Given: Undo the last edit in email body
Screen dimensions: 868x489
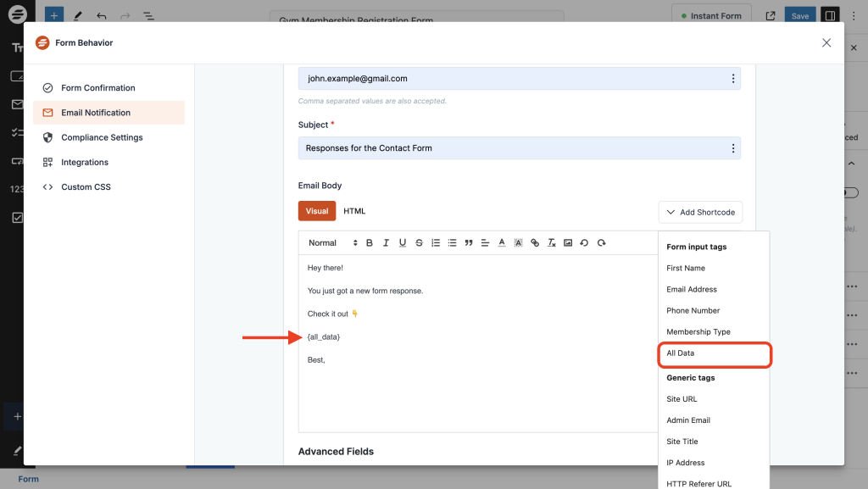Looking at the screenshot, I should pos(585,243).
